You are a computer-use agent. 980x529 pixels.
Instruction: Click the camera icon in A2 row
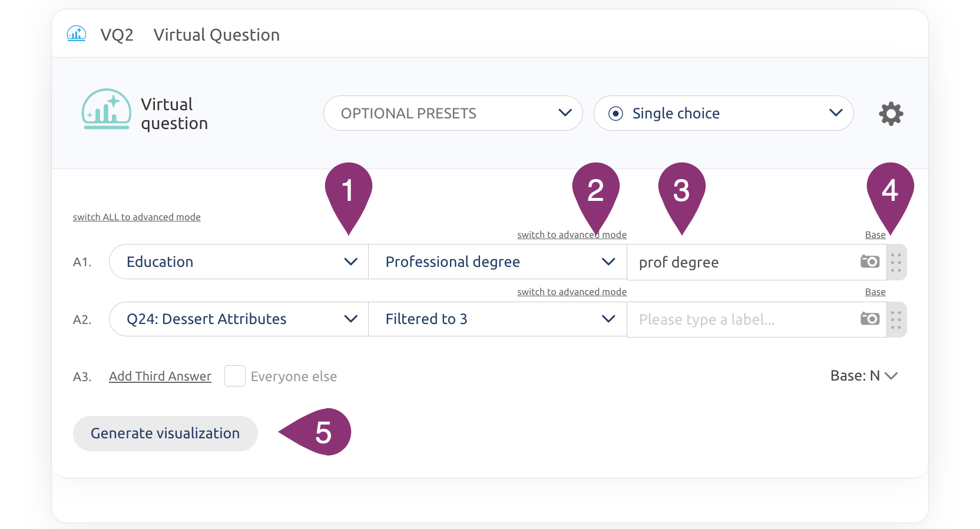click(870, 319)
